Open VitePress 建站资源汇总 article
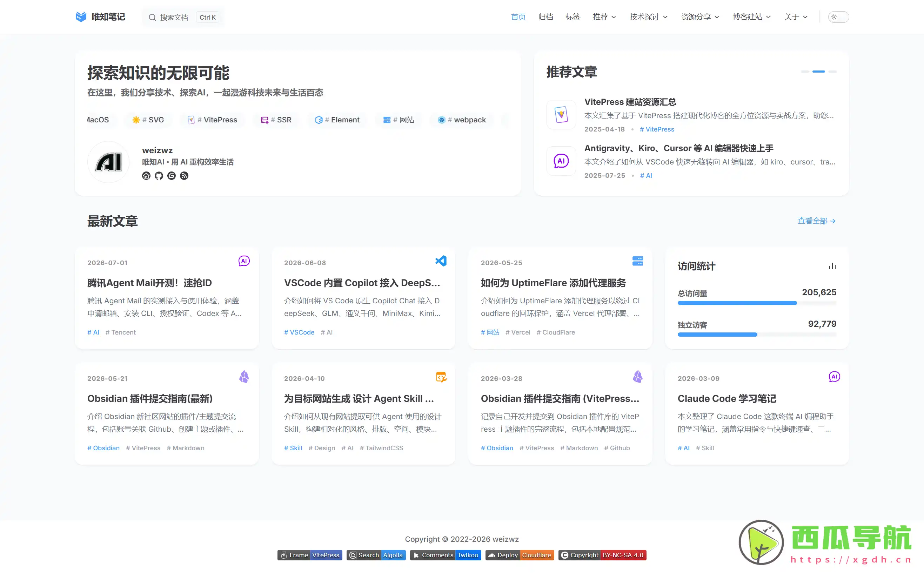Viewport: 924px width, 573px height. pyautogui.click(x=630, y=102)
